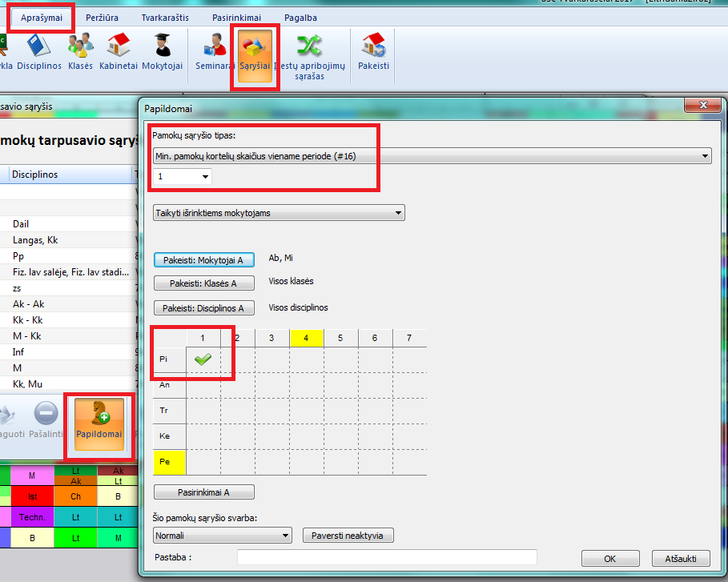
Task: Switch to the Tvarkaraštis tab
Action: point(165,18)
